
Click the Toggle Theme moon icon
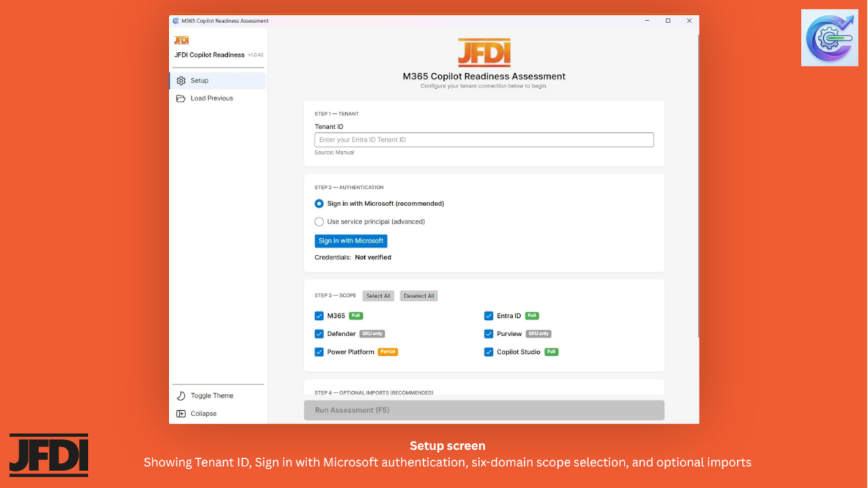click(x=181, y=396)
